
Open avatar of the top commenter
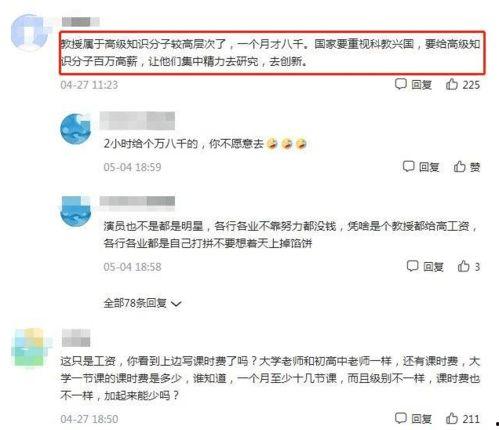[29, 33]
